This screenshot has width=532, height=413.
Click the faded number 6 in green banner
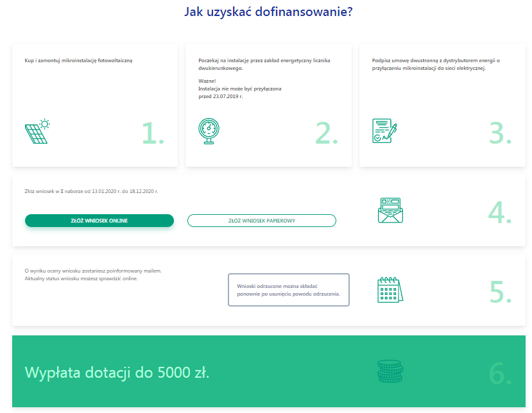click(x=500, y=373)
